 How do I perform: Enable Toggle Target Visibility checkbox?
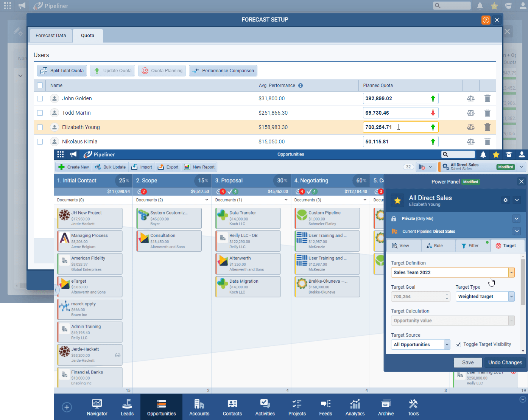pyautogui.click(x=458, y=344)
